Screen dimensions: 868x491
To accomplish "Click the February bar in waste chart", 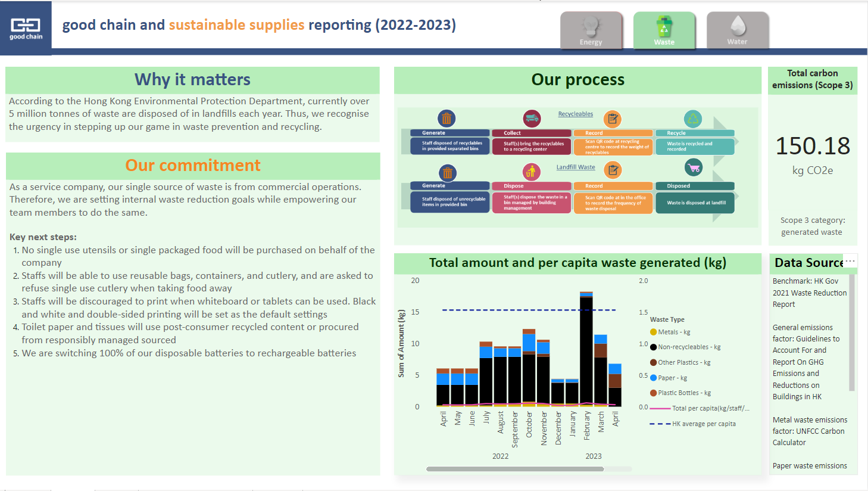I will coord(586,349).
